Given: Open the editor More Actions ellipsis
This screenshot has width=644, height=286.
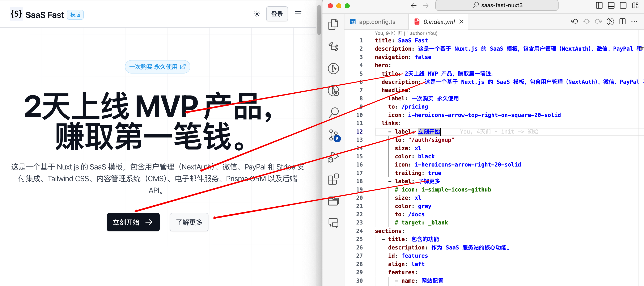Looking at the screenshot, I should point(634,21).
